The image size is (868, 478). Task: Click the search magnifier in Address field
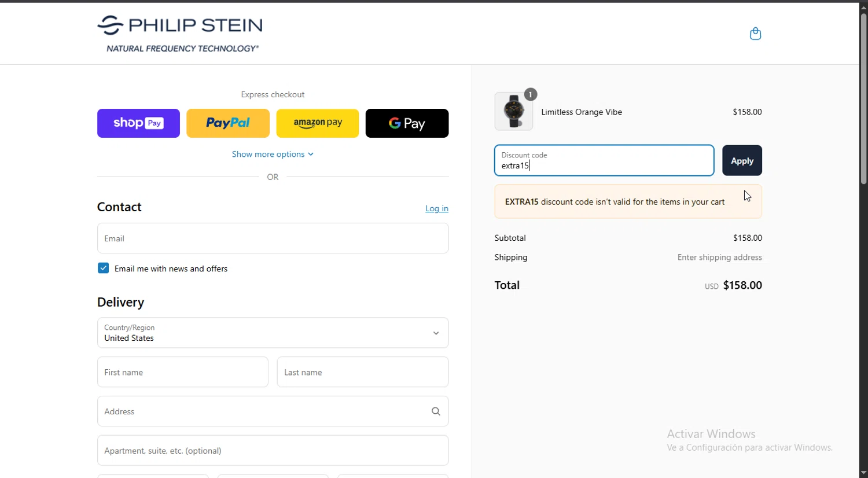point(436,411)
